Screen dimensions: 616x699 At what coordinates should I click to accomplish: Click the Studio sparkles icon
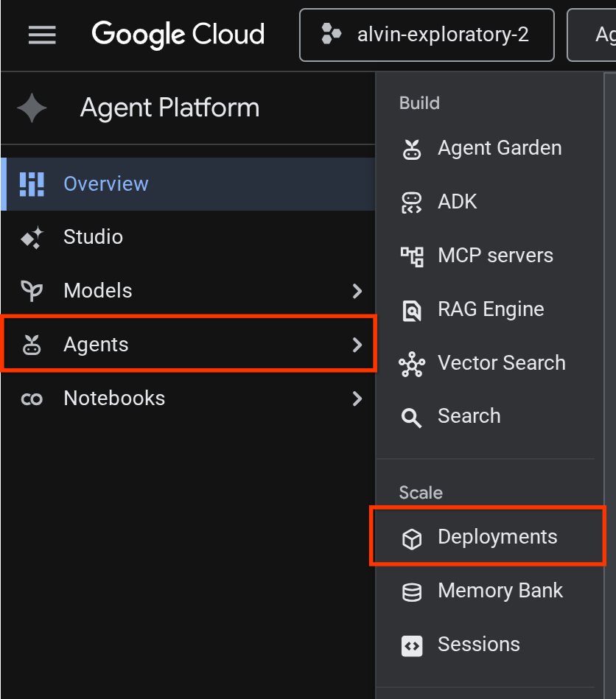coord(32,237)
